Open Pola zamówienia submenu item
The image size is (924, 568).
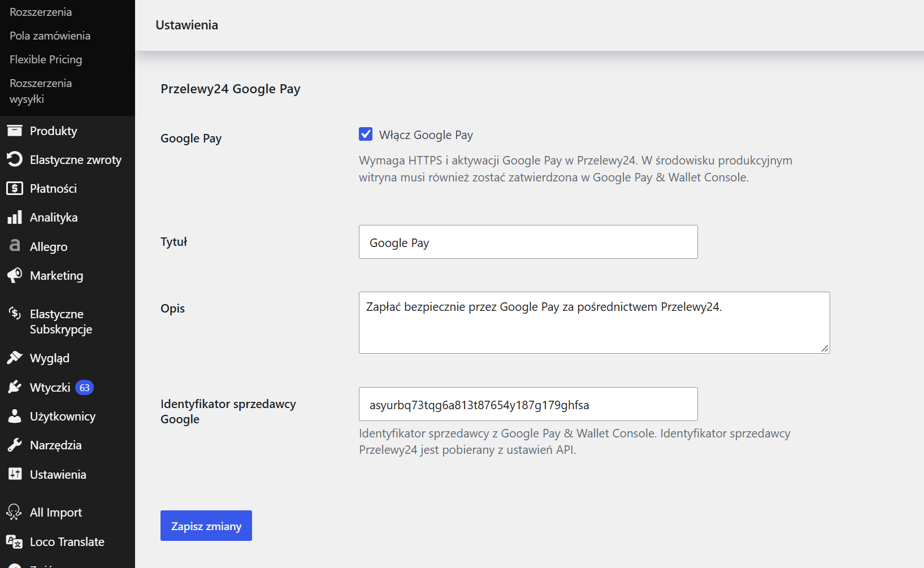click(50, 36)
